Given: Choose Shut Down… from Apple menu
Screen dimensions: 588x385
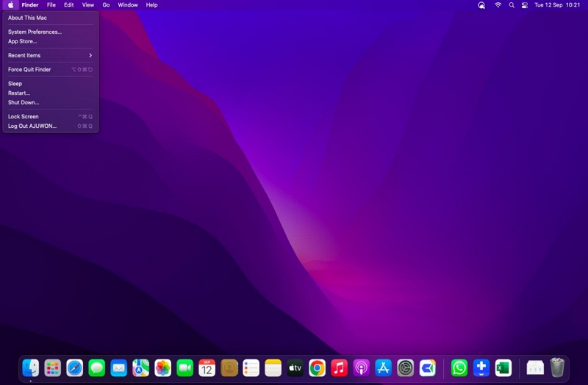Looking at the screenshot, I should [50, 102].
